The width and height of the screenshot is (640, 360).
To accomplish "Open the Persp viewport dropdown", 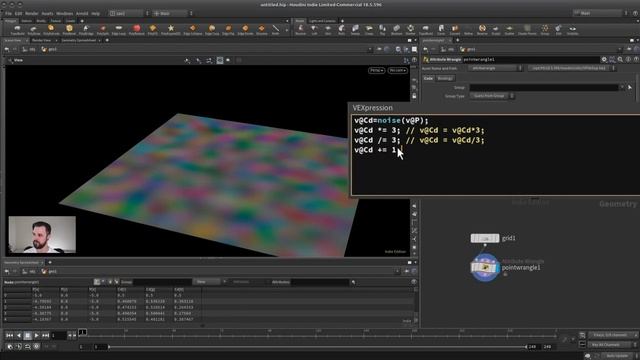I will click(x=376, y=71).
